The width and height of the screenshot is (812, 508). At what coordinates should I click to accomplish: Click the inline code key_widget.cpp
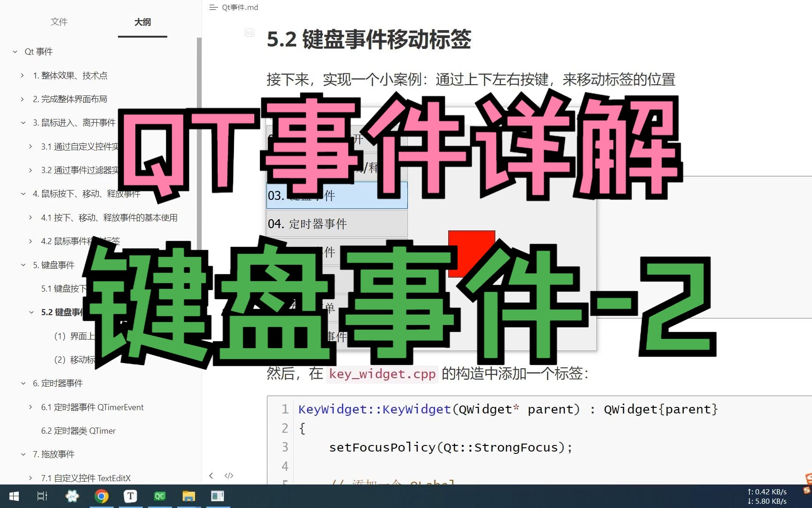[x=383, y=374]
